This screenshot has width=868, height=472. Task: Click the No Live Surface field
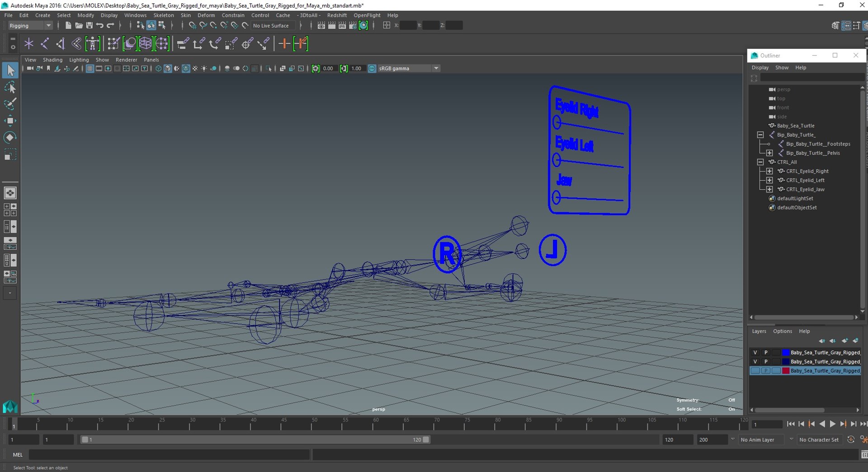coord(273,26)
